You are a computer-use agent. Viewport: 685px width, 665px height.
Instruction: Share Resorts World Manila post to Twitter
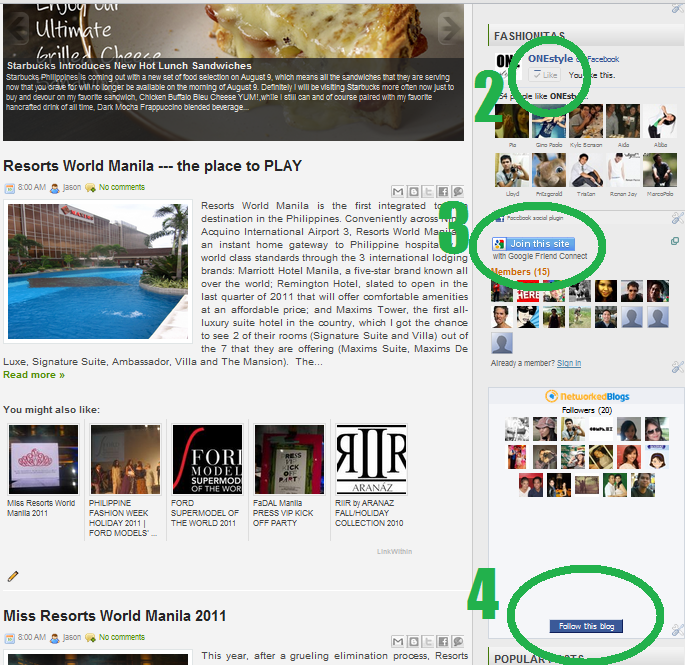(x=428, y=191)
